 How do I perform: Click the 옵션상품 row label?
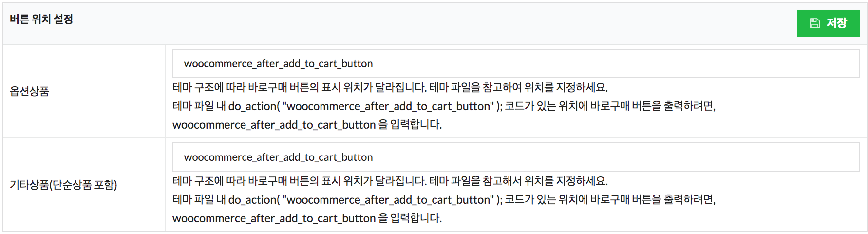[x=29, y=91]
